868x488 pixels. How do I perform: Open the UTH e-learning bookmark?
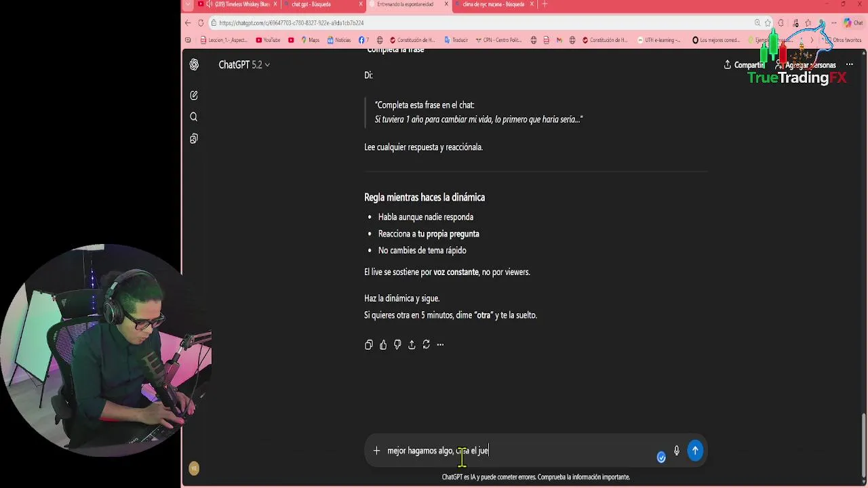[659, 40]
